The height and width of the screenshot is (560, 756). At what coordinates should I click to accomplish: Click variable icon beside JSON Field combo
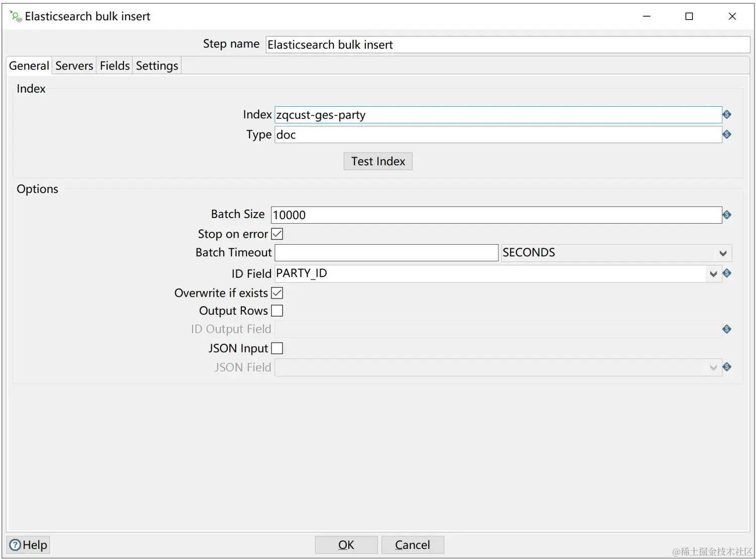click(x=727, y=367)
